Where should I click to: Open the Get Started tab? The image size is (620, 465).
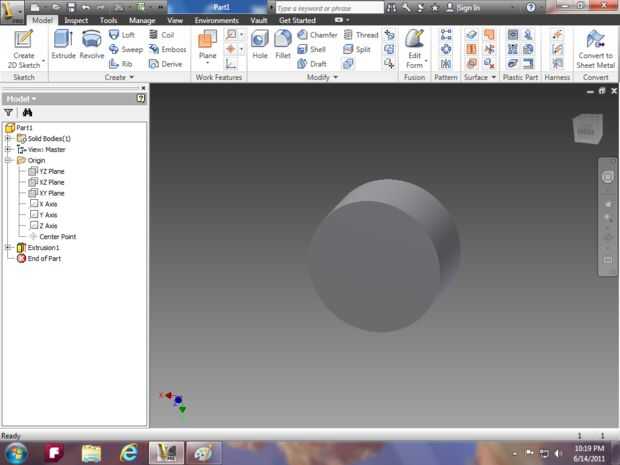click(297, 20)
